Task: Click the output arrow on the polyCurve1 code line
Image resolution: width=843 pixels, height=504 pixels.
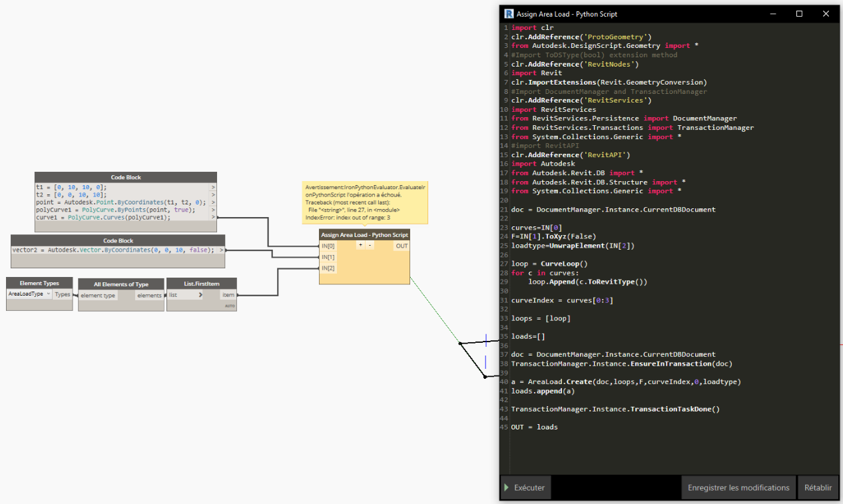Action: [214, 210]
